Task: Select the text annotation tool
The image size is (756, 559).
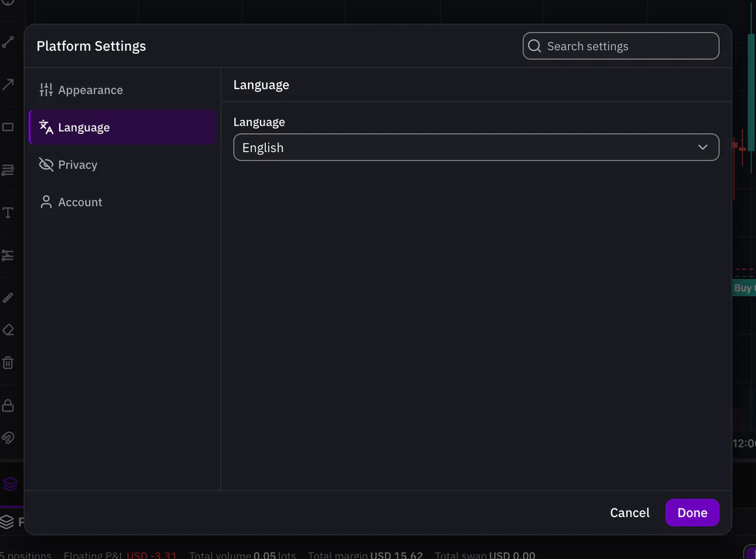Action: pos(8,213)
